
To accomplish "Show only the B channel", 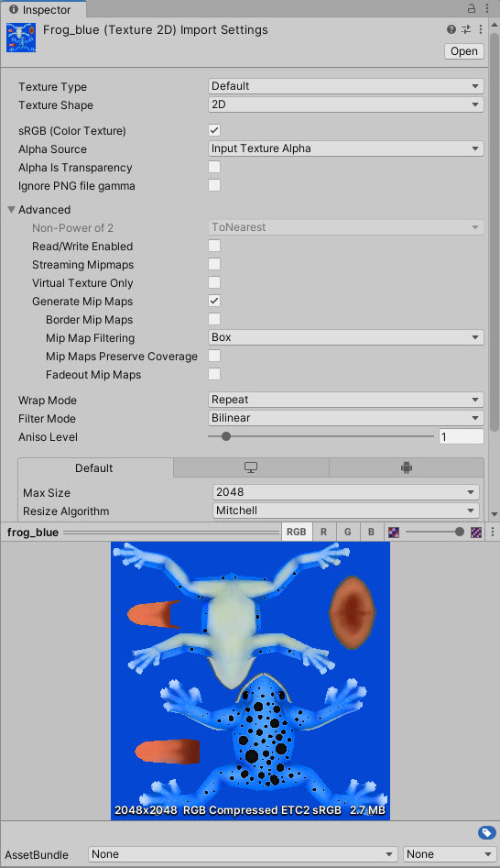I will pos(371,532).
